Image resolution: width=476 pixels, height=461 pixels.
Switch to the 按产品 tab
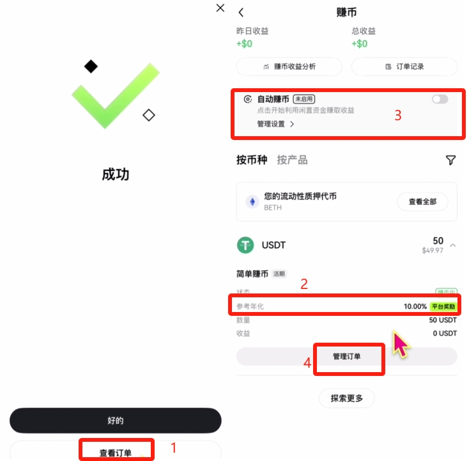tap(293, 160)
